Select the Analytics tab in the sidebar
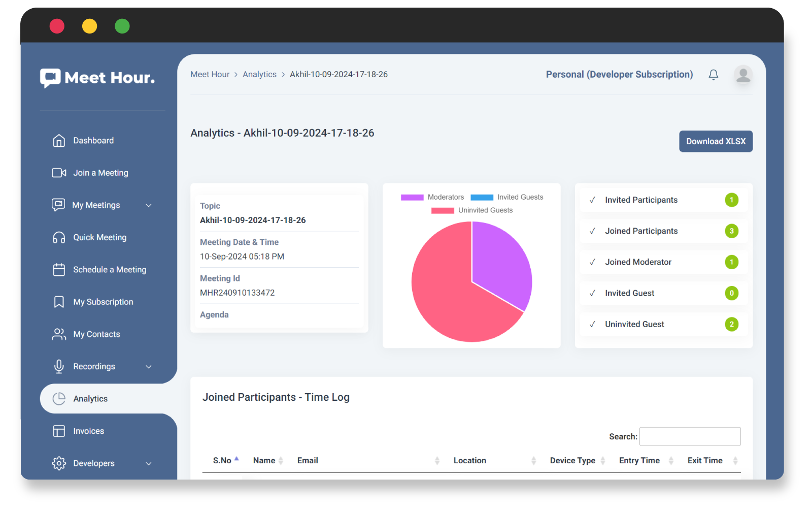The width and height of the screenshot is (812, 508). [90, 398]
